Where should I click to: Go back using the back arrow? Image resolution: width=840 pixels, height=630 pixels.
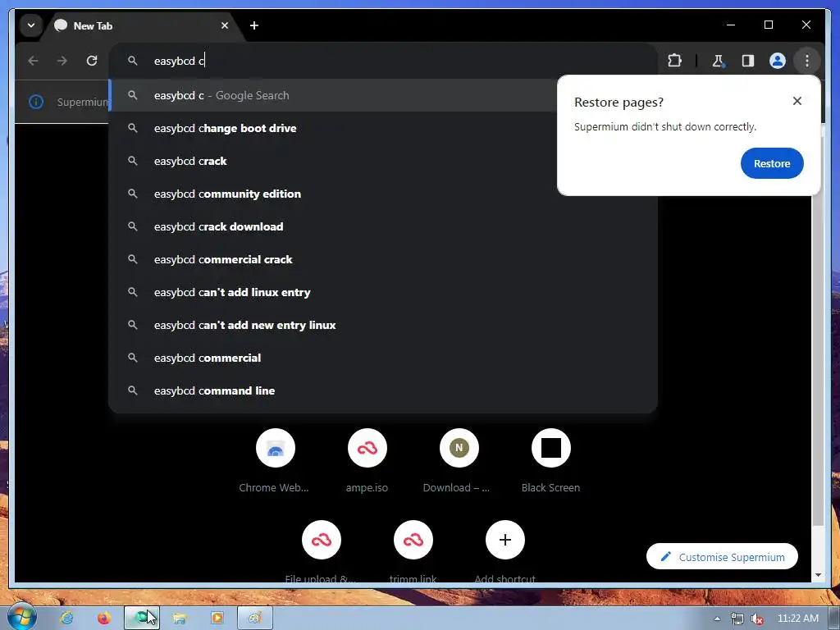(x=33, y=61)
